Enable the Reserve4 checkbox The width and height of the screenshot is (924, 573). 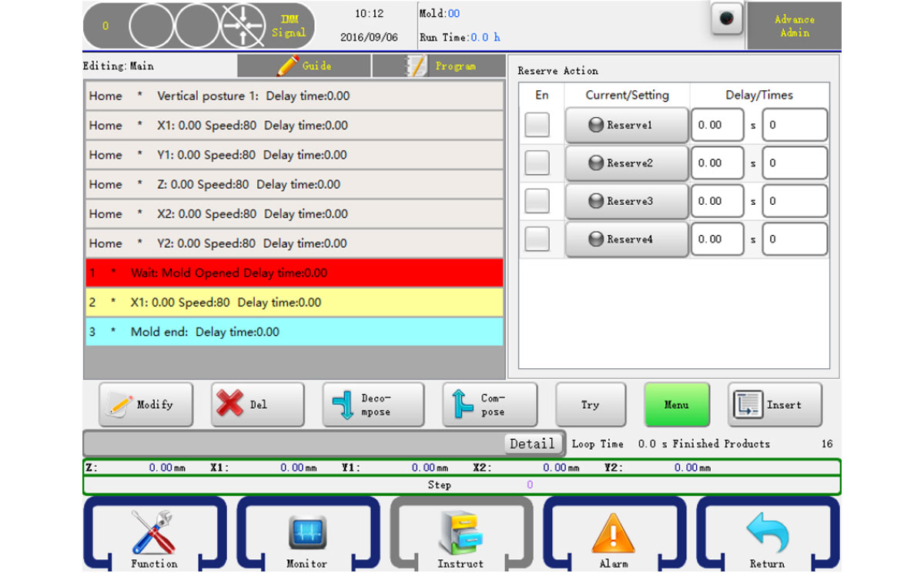click(537, 240)
